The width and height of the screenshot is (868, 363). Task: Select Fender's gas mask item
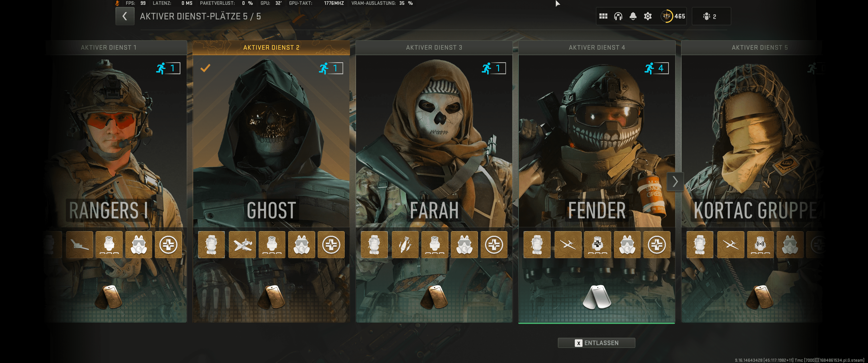click(x=627, y=245)
